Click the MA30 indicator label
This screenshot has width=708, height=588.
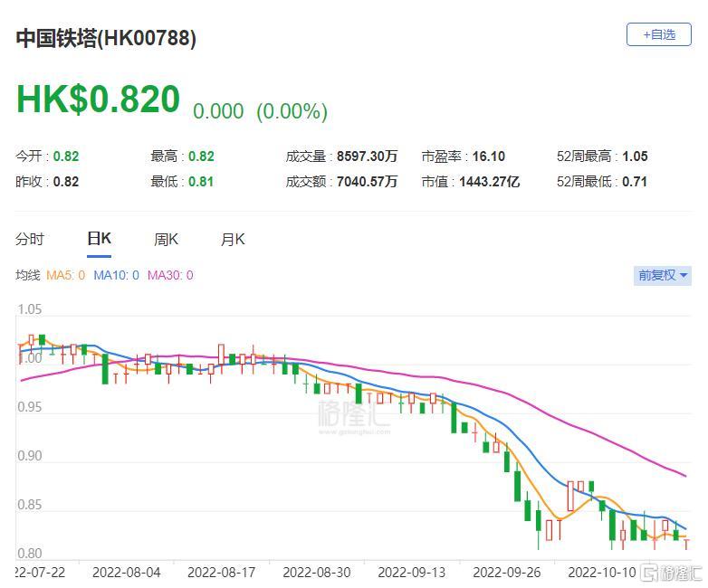pos(170,275)
